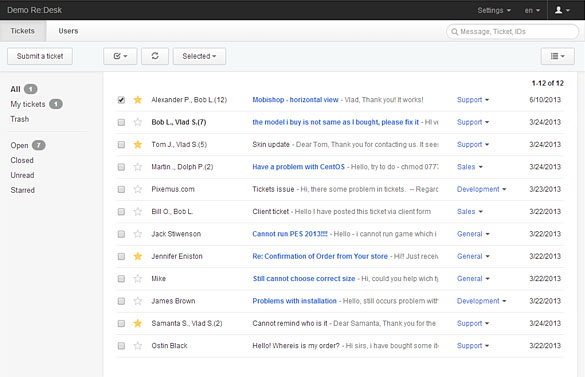Open Problems with installation ticket
The image size is (585, 377).
294,301
